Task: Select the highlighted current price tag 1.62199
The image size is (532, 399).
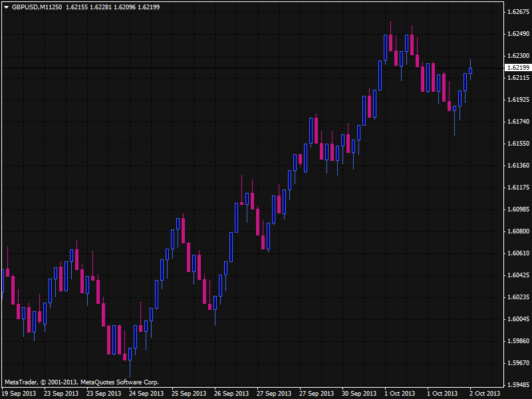Action: (517, 68)
